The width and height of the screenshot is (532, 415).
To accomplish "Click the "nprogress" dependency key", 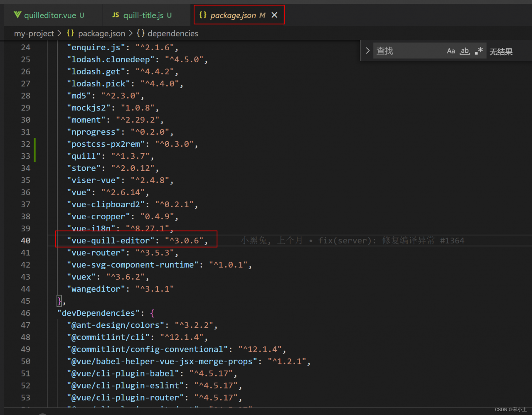I will 94,132.
